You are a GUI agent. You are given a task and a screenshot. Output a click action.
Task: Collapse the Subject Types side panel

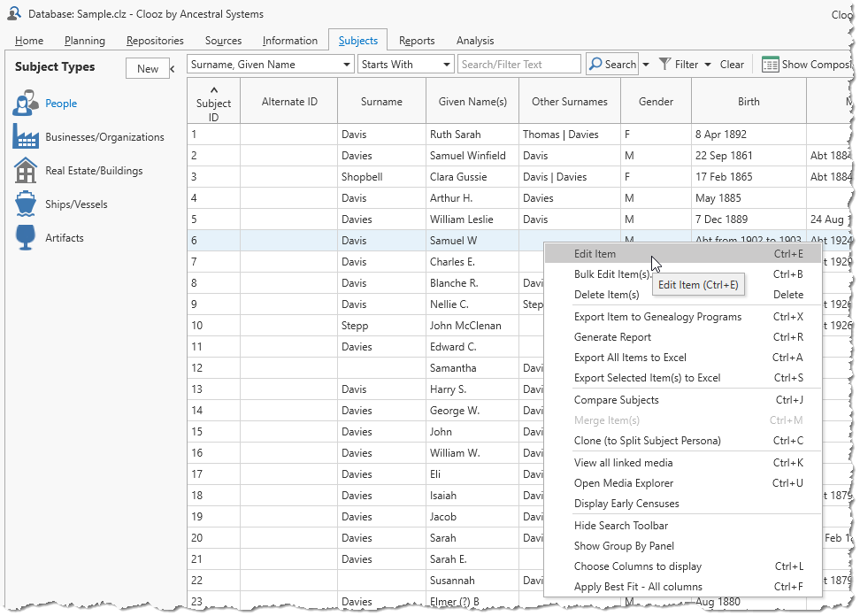tap(173, 68)
